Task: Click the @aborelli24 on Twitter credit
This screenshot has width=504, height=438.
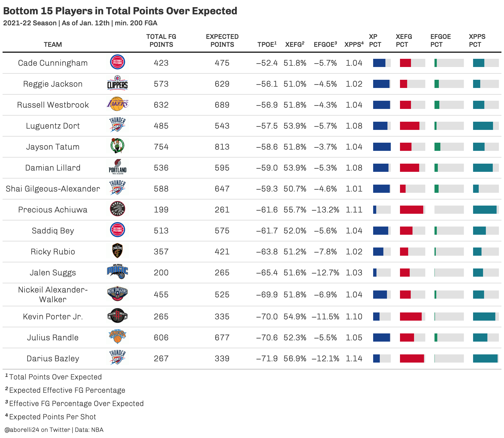Action: tap(37, 430)
